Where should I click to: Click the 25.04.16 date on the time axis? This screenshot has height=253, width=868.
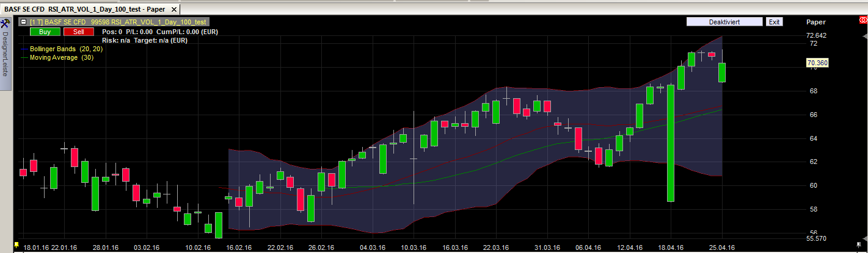pyautogui.click(x=722, y=248)
